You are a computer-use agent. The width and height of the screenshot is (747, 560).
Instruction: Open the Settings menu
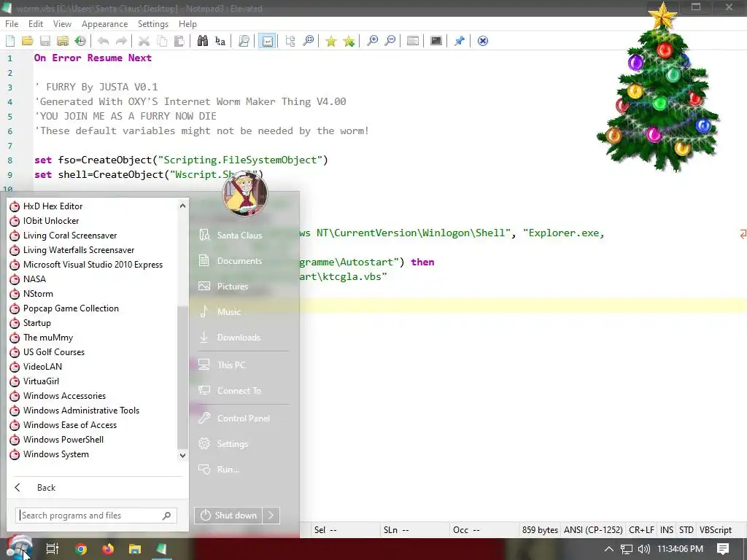[x=153, y=24]
